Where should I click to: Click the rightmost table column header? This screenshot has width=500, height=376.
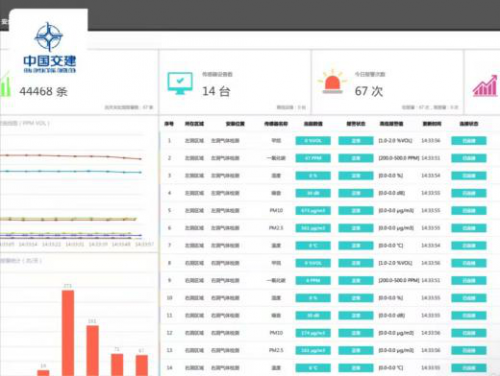469,124
